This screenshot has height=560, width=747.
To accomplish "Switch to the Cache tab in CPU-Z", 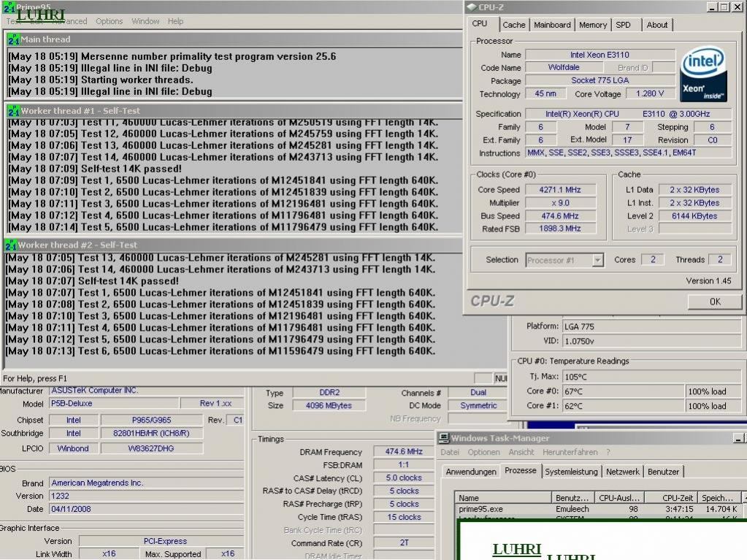I will coord(513,25).
